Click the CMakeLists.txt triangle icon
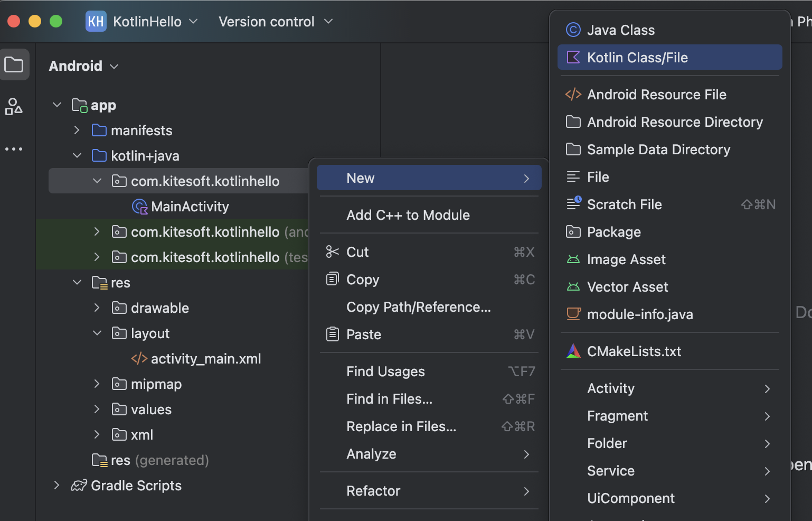 click(x=573, y=351)
